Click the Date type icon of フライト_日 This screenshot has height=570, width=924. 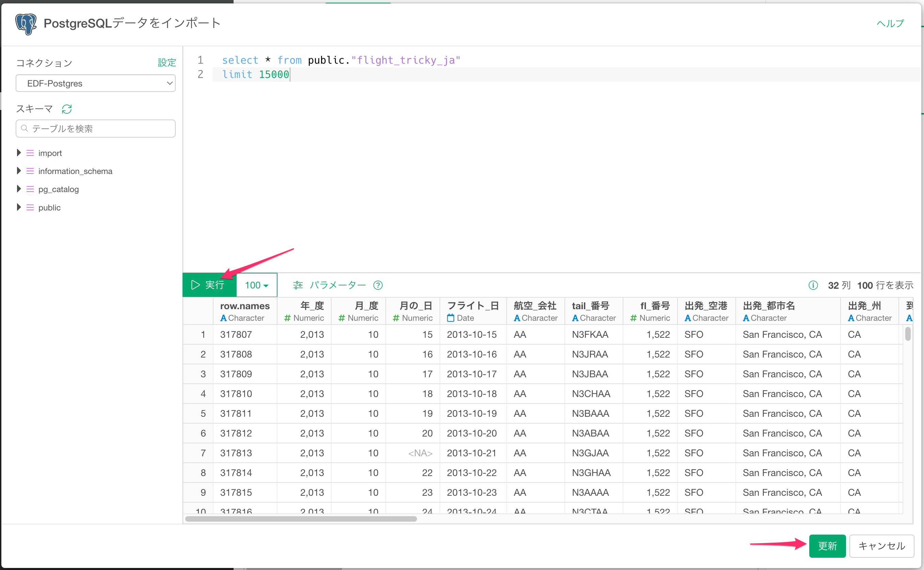tap(451, 318)
